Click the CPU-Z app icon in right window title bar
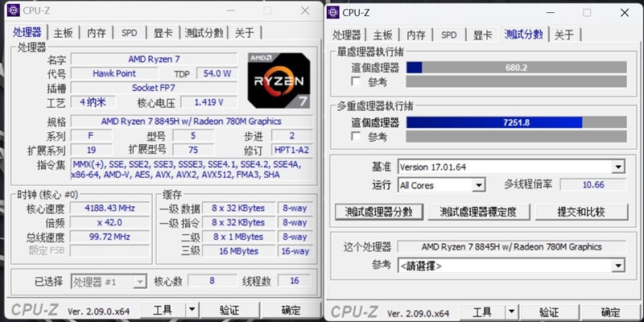Screen dimensions: 644x322 point(333,12)
